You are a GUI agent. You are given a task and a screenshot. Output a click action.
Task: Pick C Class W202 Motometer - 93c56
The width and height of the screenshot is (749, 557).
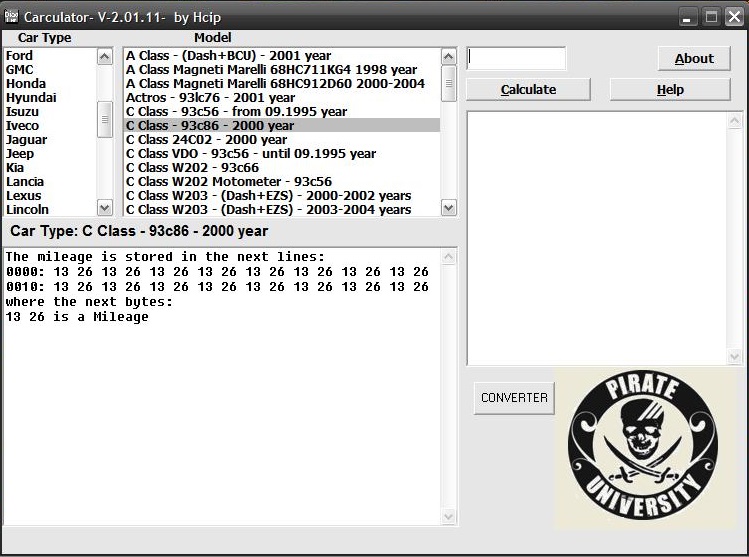pyautogui.click(x=228, y=182)
